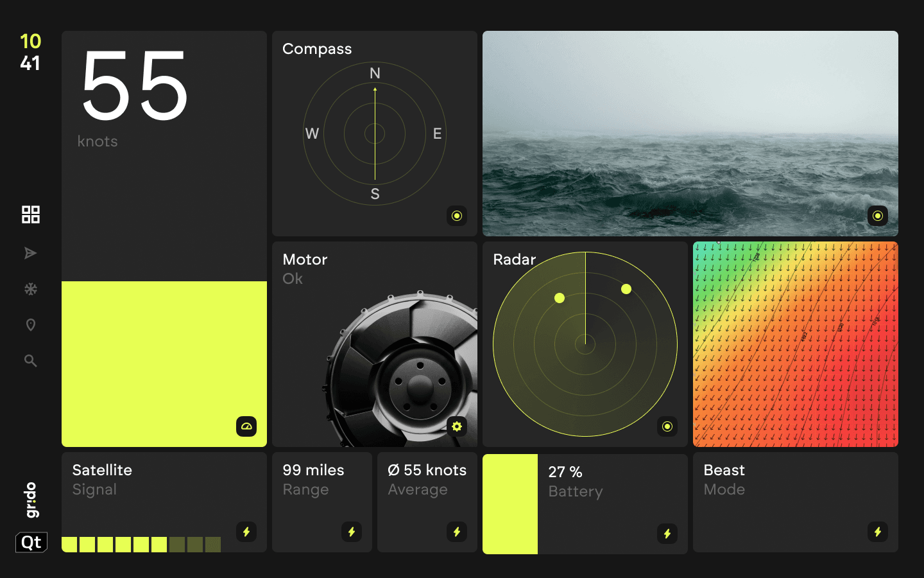Toggle the Compass tile target button
Viewport: 924px width, 578px height.
(x=457, y=216)
